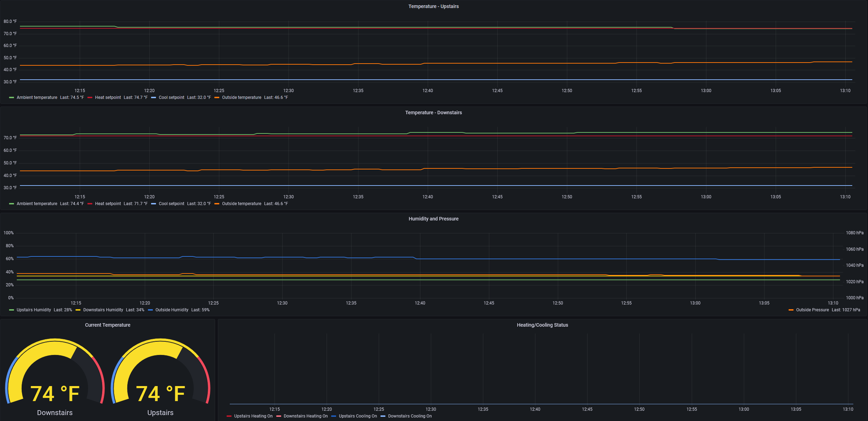Click the Outside Pressure legend label

click(x=812, y=310)
